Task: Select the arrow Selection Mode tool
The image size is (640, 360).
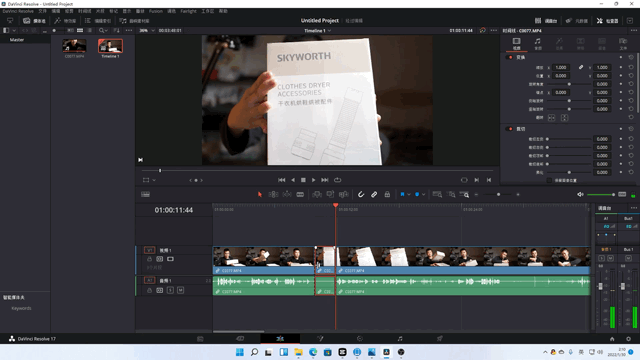Action: 260,194
